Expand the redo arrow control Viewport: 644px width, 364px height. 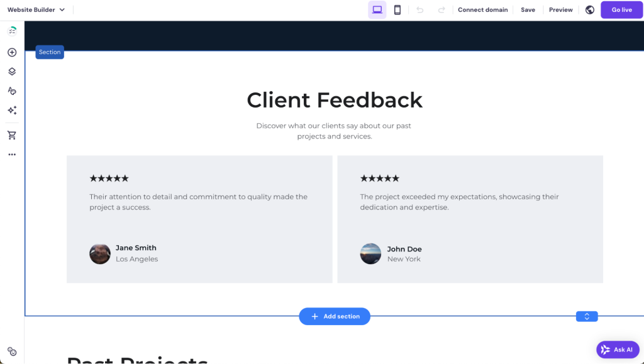(440, 9)
